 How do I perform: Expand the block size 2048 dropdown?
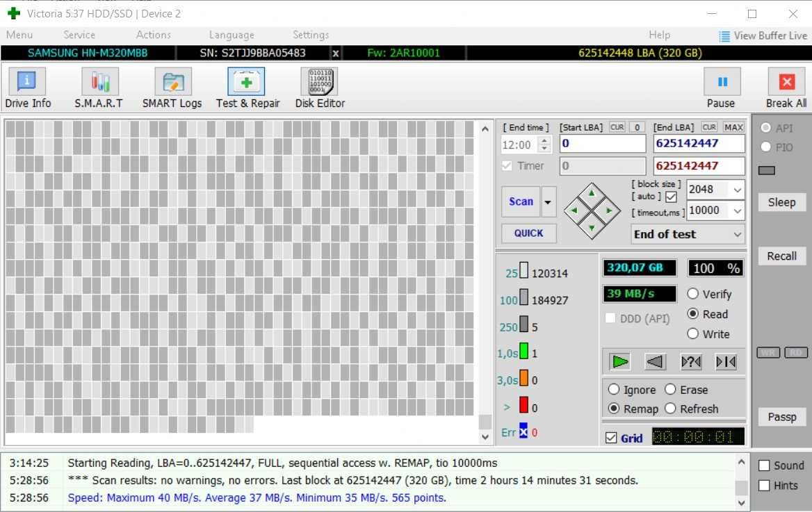click(737, 190)
